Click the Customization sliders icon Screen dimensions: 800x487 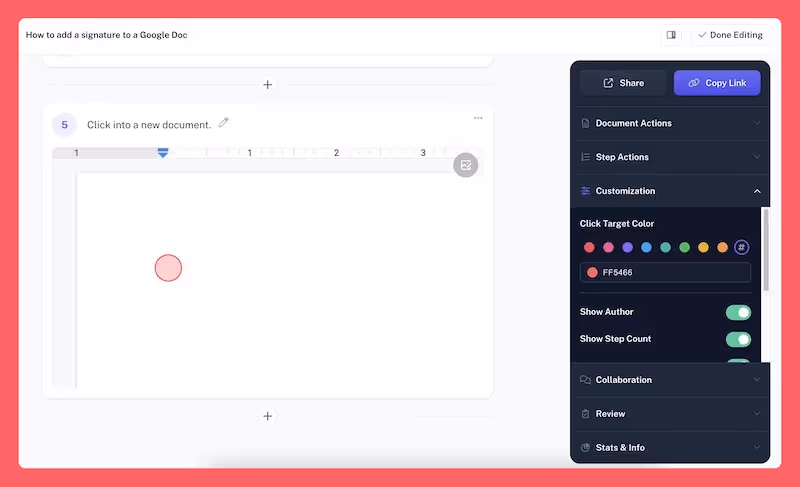(585, 191)
